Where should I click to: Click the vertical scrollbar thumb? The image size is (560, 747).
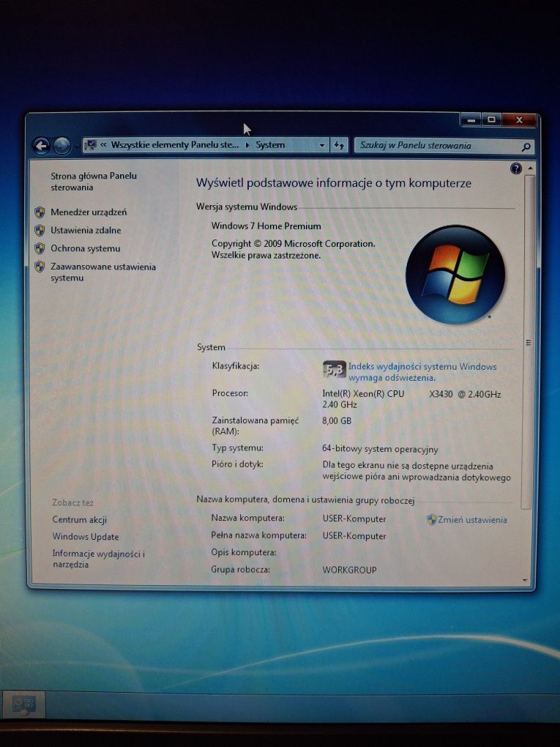[528, 342]
